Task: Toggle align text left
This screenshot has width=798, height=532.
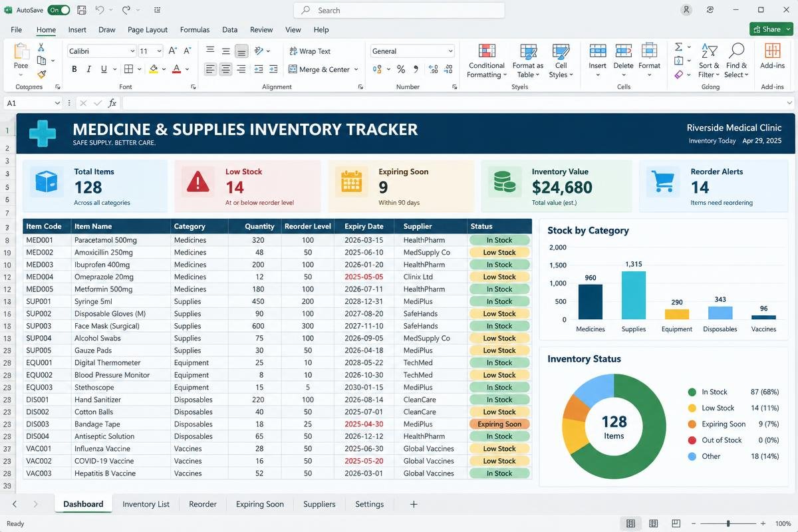Action: pyautogui.click(x=210, y=69)
